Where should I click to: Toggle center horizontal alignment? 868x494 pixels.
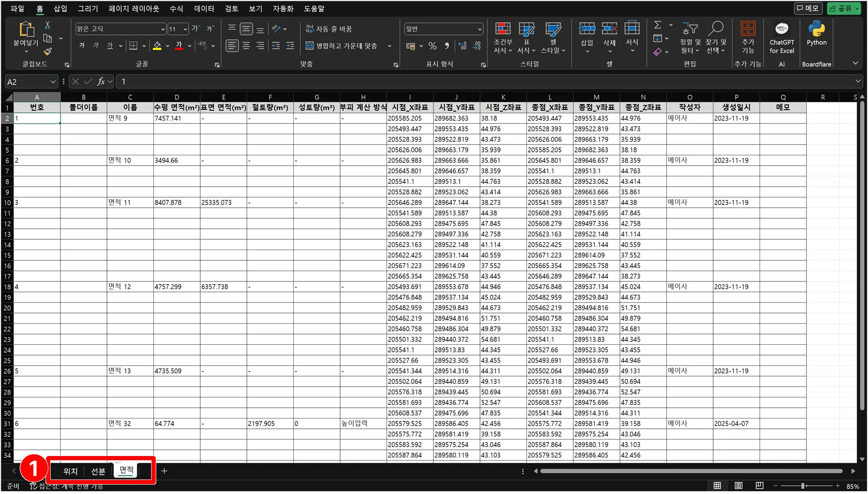(x=246, y=46)
